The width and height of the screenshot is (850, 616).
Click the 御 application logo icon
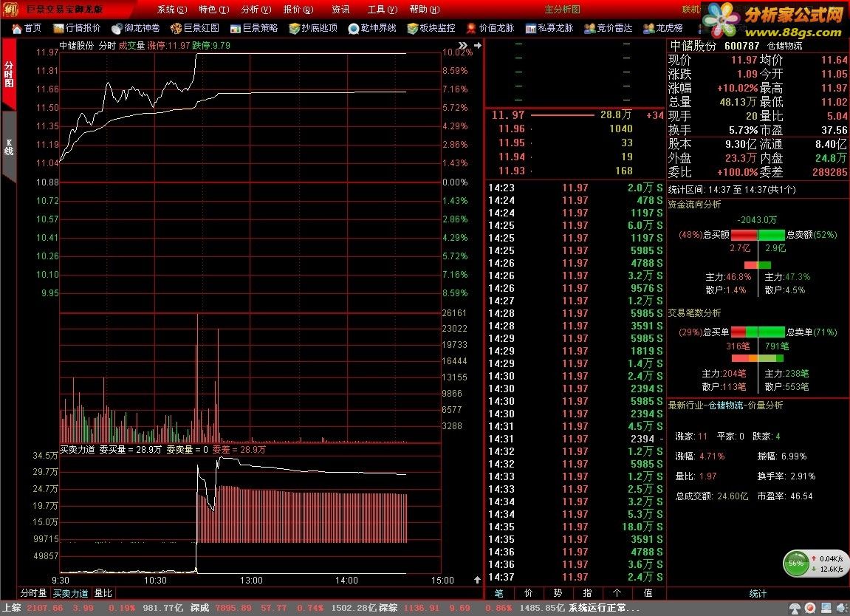tap(10, 9)
